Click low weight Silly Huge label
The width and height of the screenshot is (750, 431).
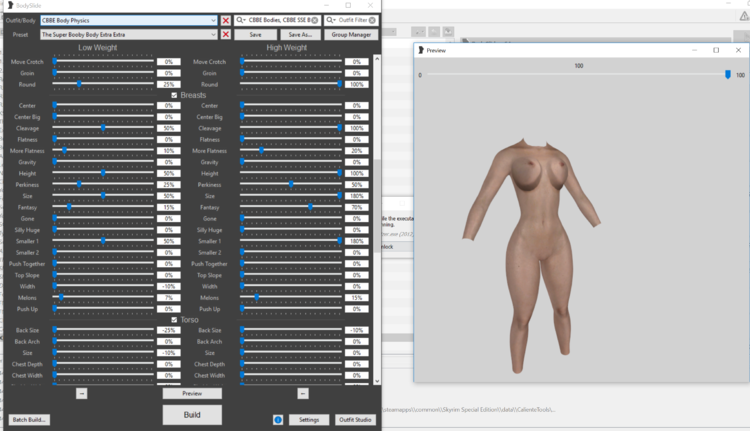click(27, 230)
